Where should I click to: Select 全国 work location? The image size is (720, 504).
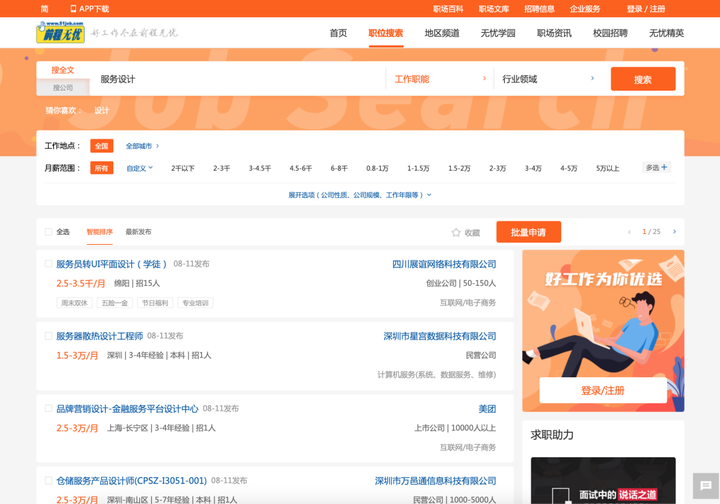101,146
